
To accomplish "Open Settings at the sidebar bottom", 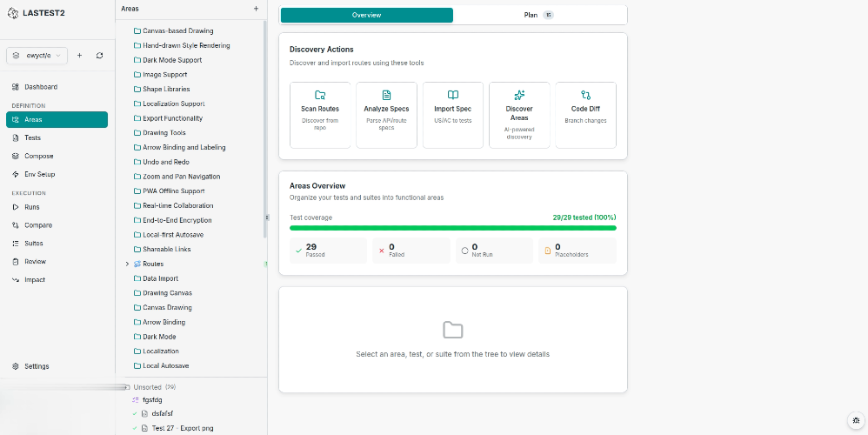I will coord(57,366).
